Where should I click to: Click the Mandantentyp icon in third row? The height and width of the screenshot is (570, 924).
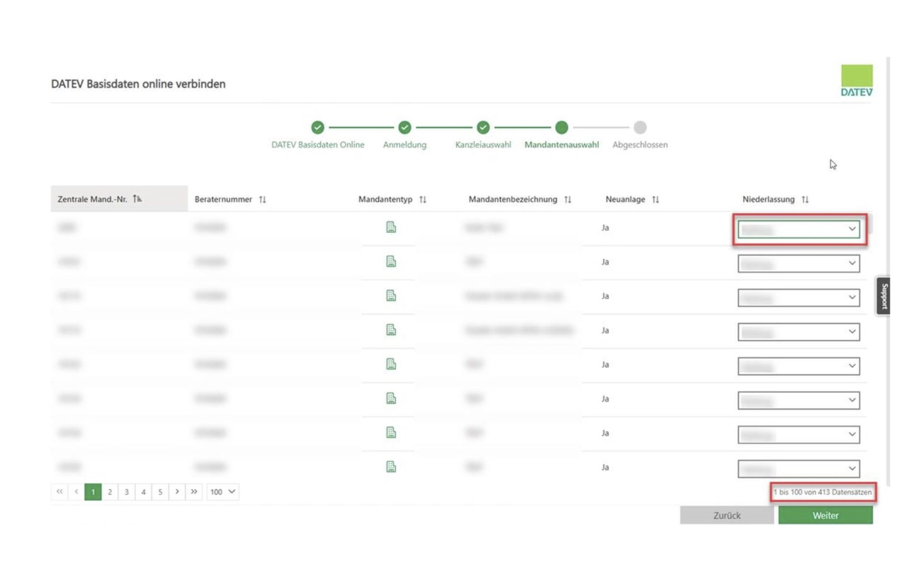click(391, 296)
